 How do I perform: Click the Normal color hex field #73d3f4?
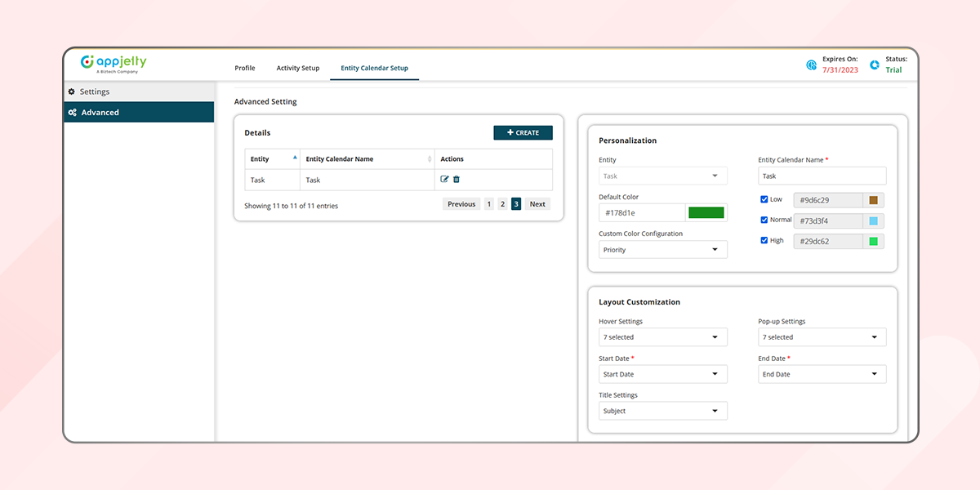[829, 220]
